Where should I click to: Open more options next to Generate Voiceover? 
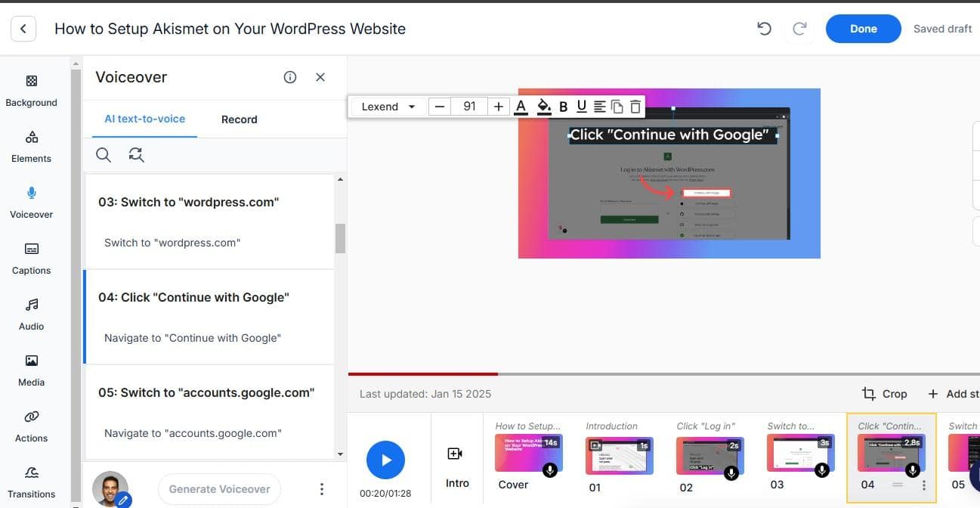(x=322, y=489)
